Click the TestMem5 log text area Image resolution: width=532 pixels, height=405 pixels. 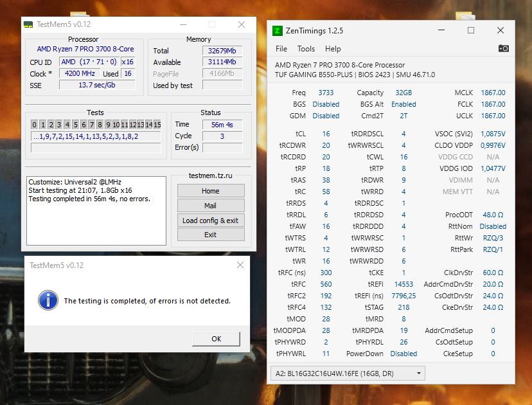pos(96,210)
